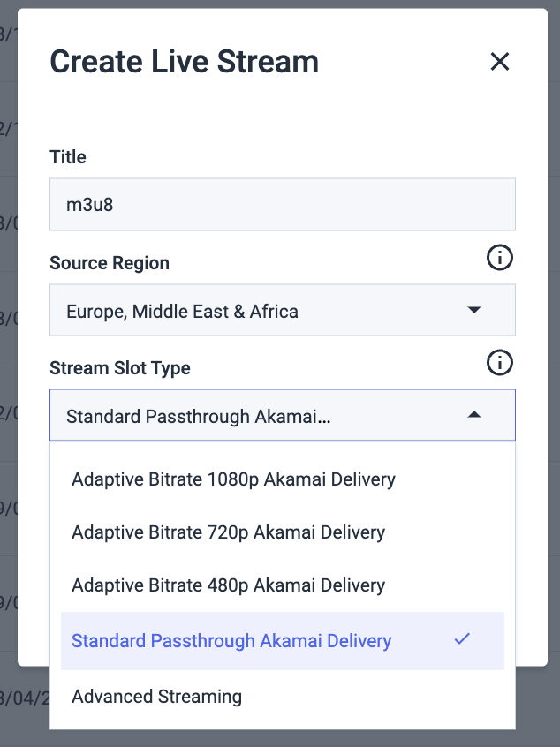Collapse list using the Stream Slot caret

click(473, 414)
